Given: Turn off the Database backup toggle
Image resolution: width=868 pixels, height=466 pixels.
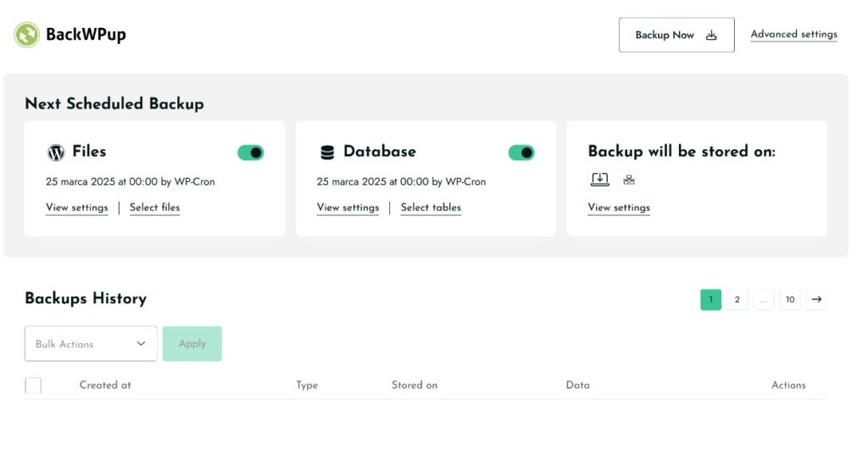Looking at the screenshot, I should pos(521,153).
